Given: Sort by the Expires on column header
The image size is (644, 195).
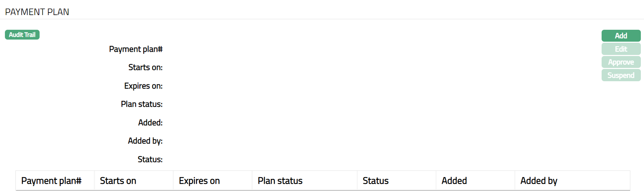Looking at the screenshot, I should pyautogui.click(x=199, y=181).
